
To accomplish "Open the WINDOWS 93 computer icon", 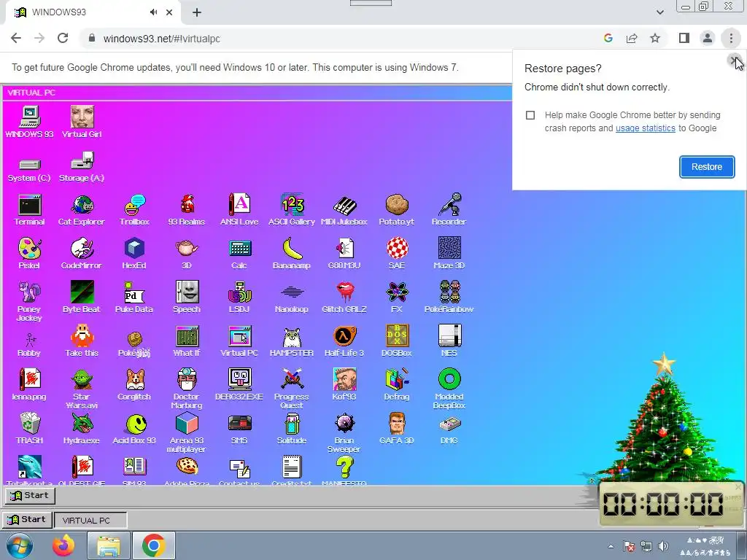I will tap(29, 122).
